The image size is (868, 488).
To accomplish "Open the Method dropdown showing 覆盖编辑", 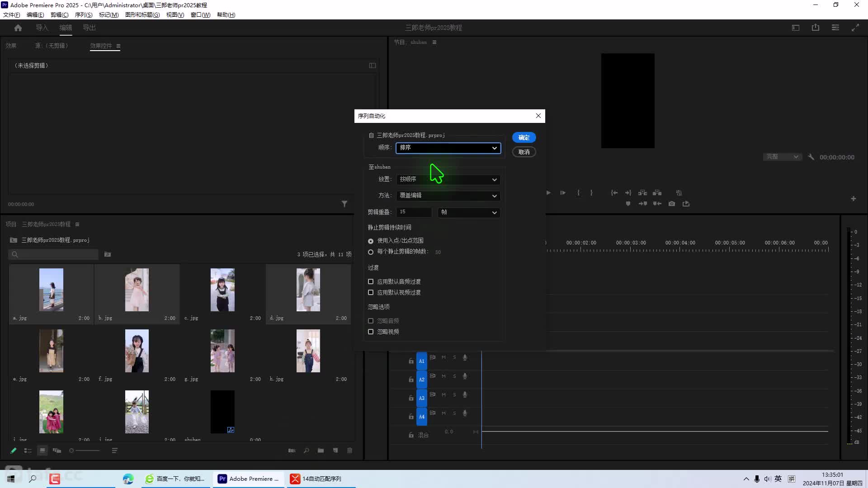I will click(448, 196).
